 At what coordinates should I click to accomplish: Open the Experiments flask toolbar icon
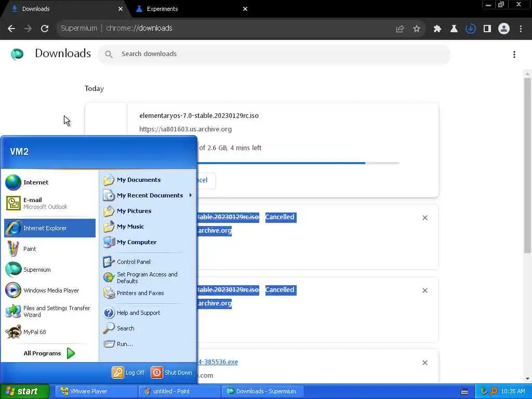pyautogui.click(x=454, y=29)
